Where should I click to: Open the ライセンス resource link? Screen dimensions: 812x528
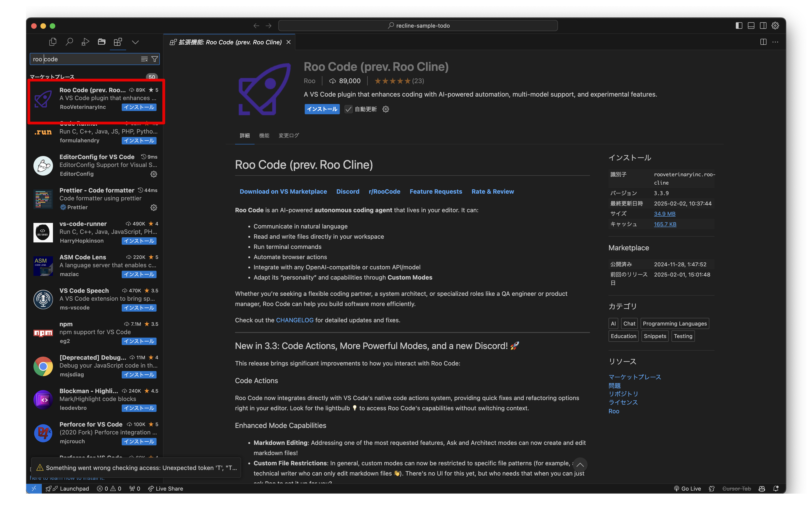623,402
